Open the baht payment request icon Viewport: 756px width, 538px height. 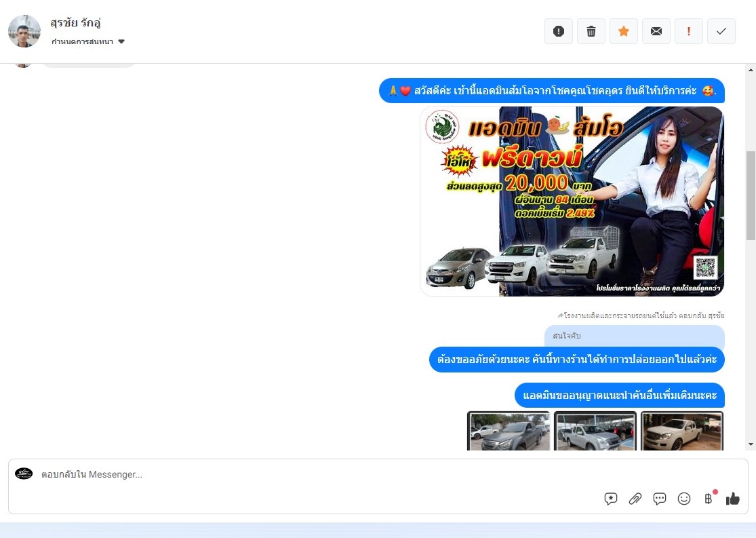[709, 499]
